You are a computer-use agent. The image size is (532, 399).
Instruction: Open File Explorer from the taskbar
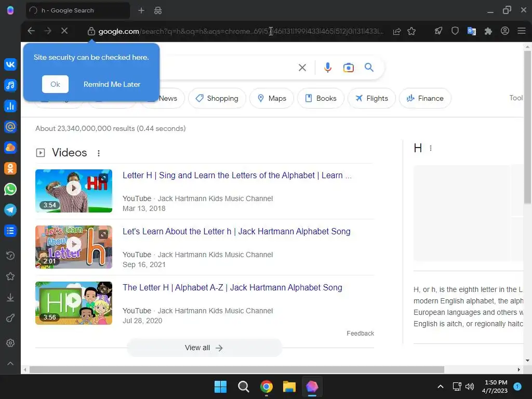[289, 387]
